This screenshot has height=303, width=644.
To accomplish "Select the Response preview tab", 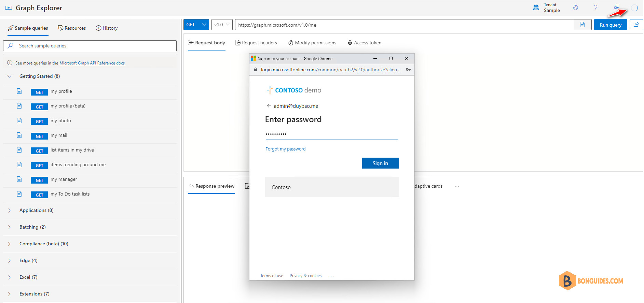I will click(x=211, y=186).
